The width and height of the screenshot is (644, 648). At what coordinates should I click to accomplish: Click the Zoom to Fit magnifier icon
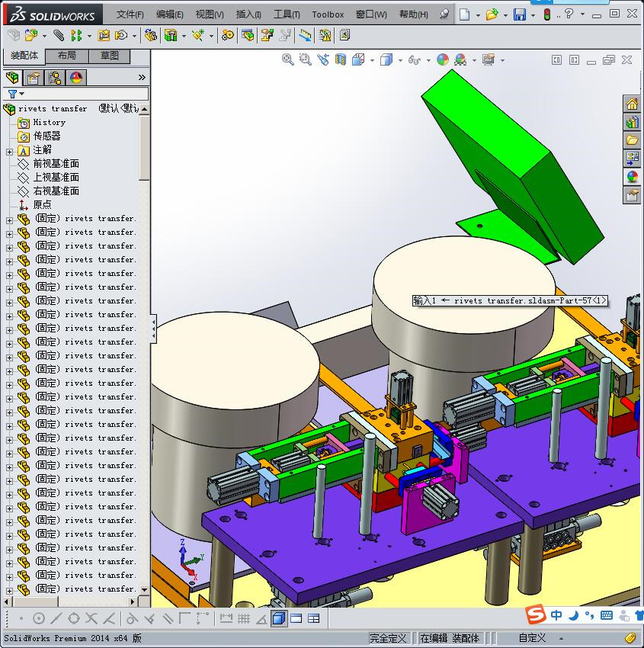tap(287, 59)
